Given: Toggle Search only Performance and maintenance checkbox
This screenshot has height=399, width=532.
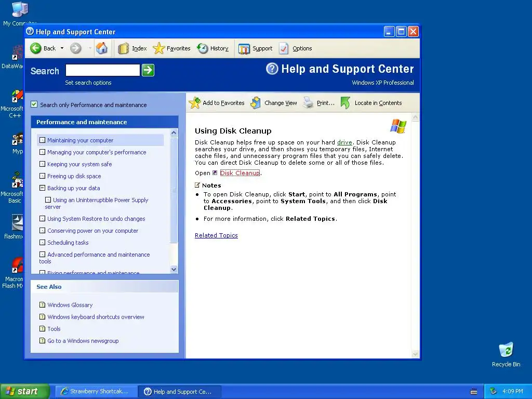Looking at the screenshot, I should click(34, 104).
